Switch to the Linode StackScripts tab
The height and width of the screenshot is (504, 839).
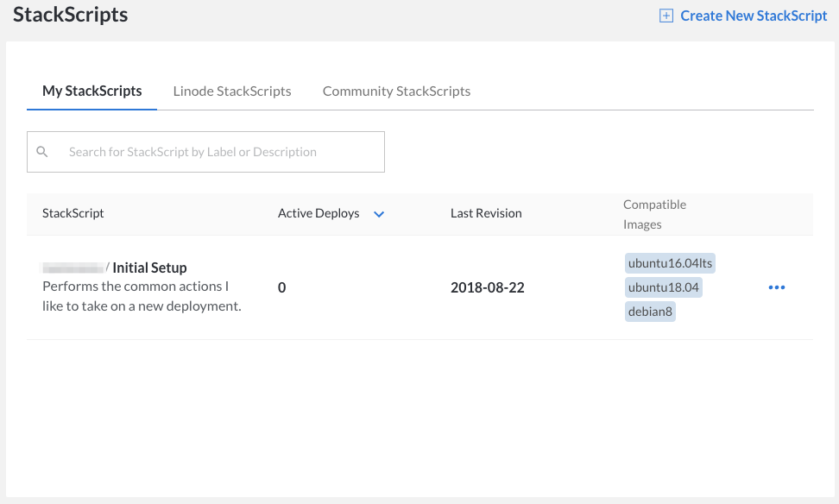[x=232, y=91]
